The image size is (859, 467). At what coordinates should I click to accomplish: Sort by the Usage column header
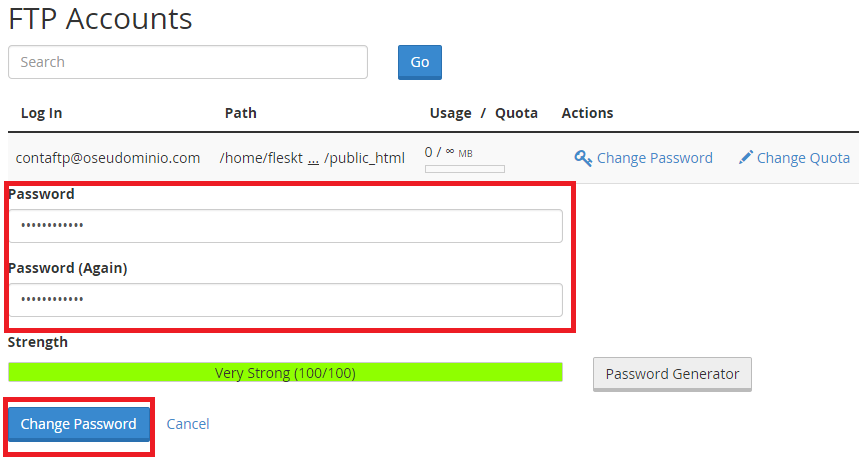click(450, 113)
